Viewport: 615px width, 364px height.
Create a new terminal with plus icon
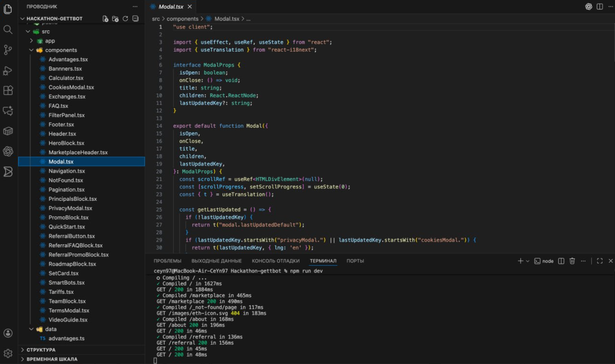(x=520, y=261)
